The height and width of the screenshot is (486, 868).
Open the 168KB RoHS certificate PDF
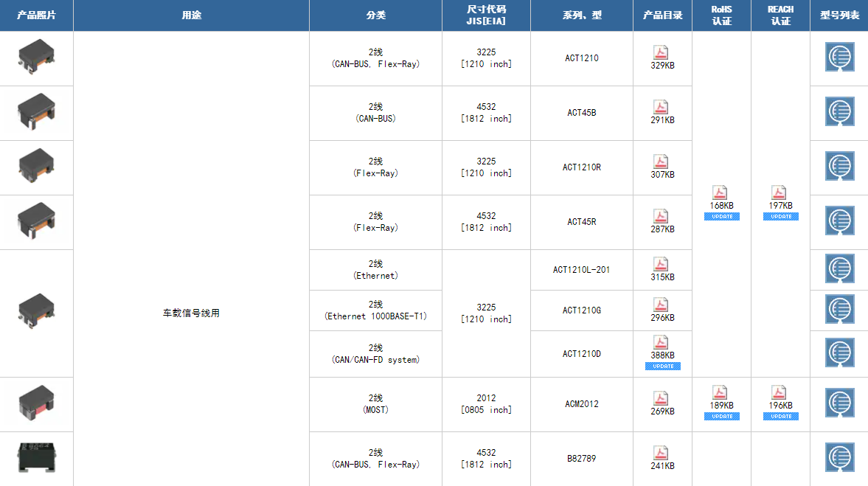[721, 193]
